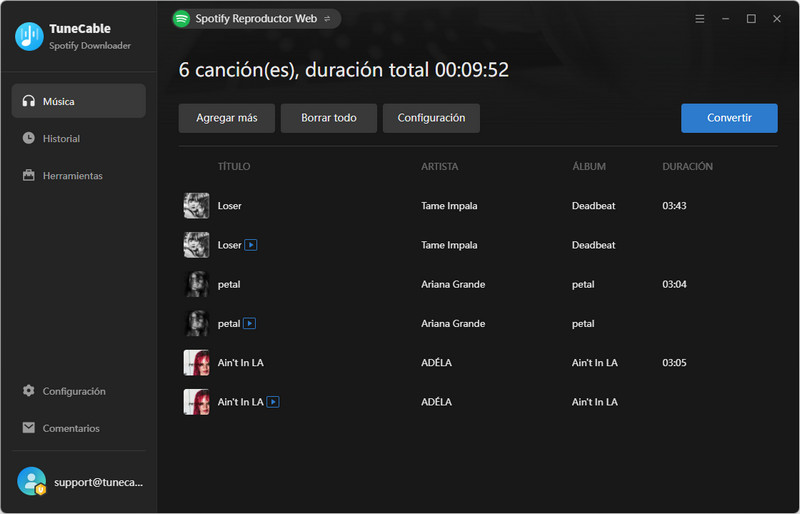Click Ariana Grande artist in 03:04 row

coord(453,284)
